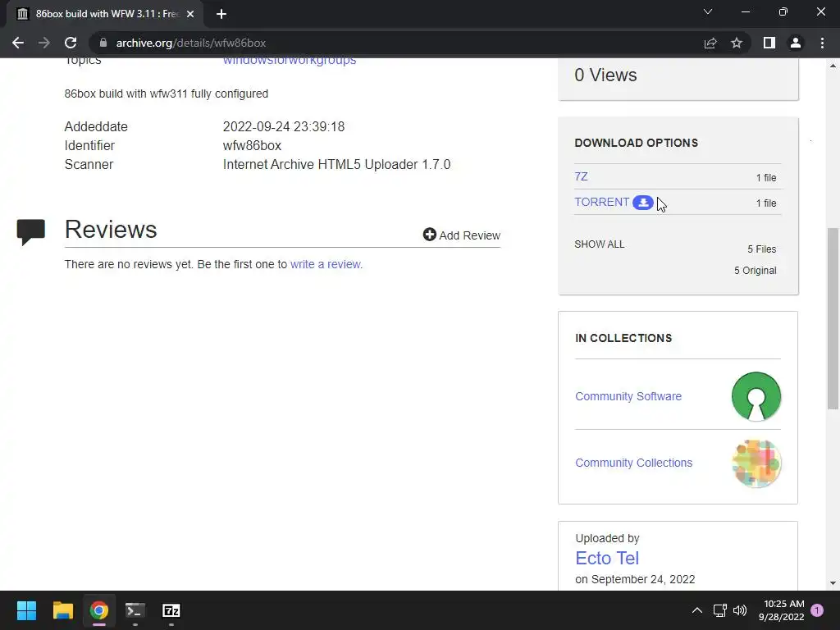Open the Windows Start menu
840x630 pixels.
click(x=26, y=610)
